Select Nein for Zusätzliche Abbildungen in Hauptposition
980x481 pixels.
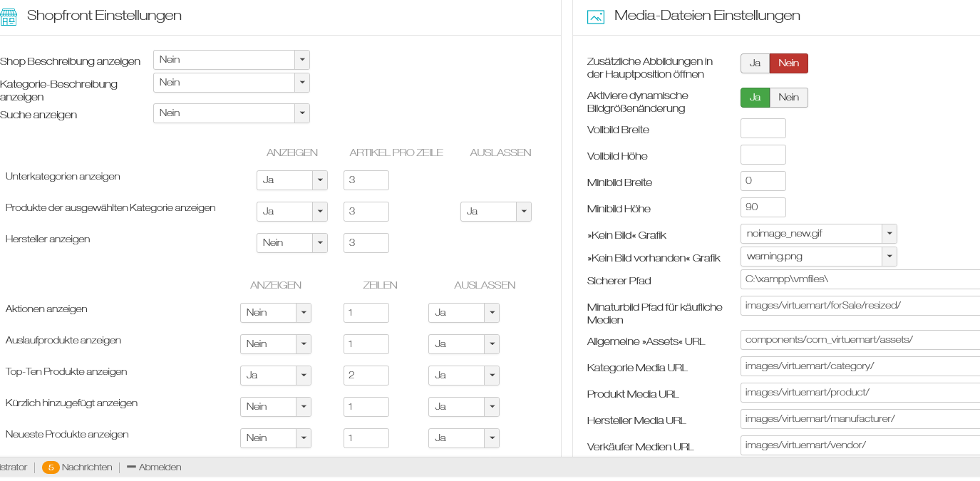click(788, 63)
